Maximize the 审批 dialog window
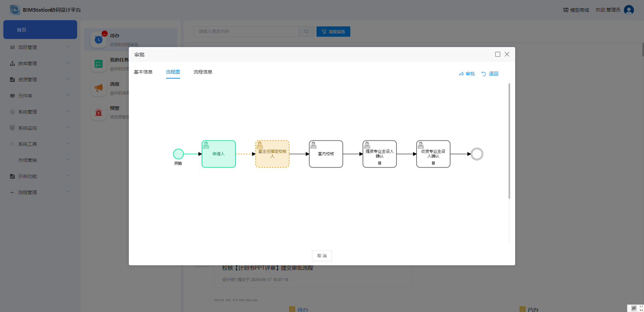 coord(498,54)
